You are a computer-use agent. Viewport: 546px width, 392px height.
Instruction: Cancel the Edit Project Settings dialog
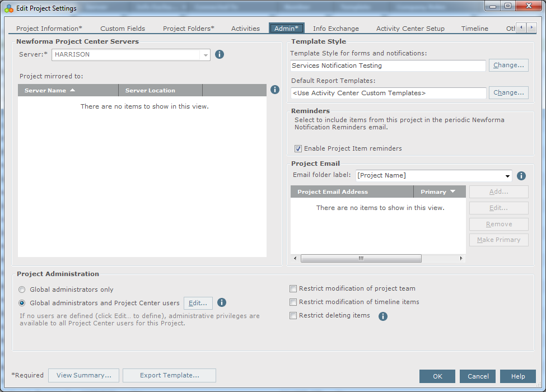pyautogui.click(x=478, y=376)
